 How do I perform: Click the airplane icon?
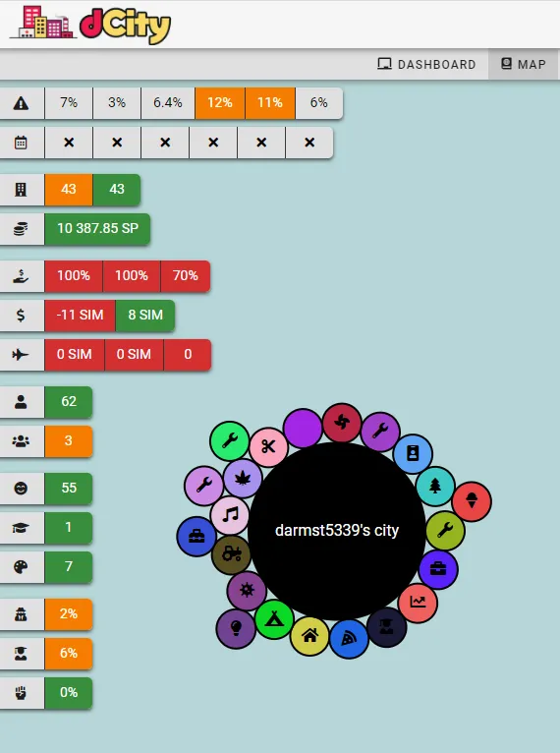pos(21,355)
